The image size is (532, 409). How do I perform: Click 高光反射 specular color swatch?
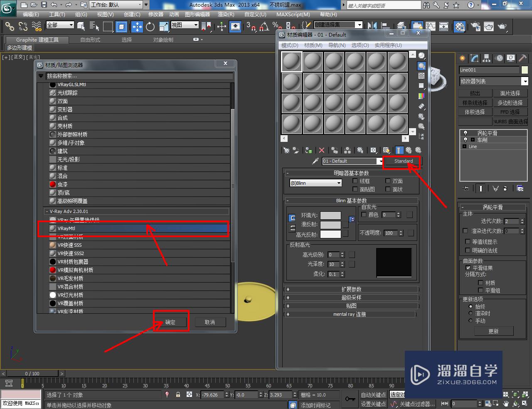click(x=330, y=235)
